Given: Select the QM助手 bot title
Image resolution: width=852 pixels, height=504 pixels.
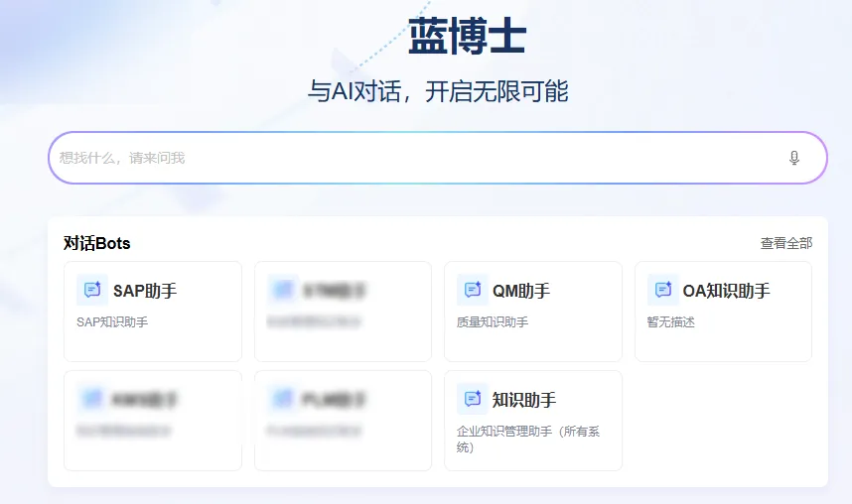Looking at the screenshot, I should pos(521,291).
